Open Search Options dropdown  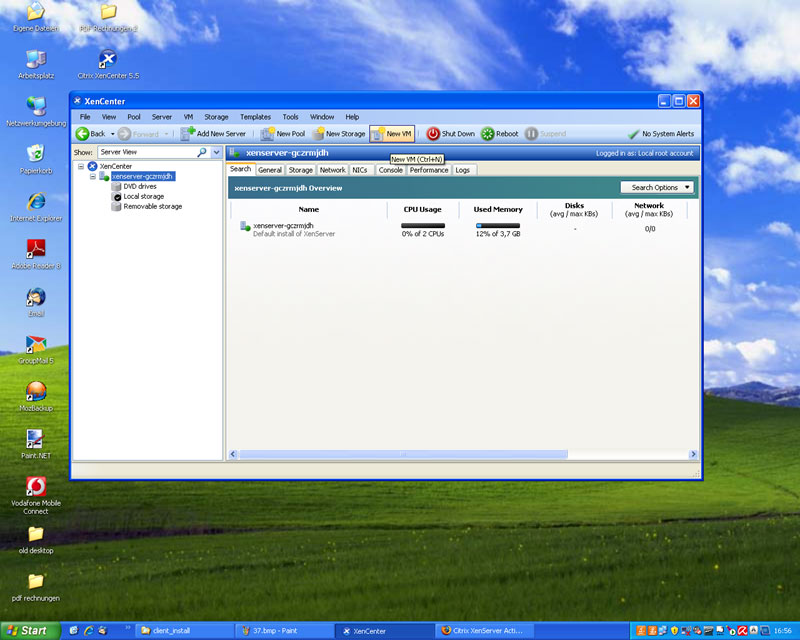657,188
